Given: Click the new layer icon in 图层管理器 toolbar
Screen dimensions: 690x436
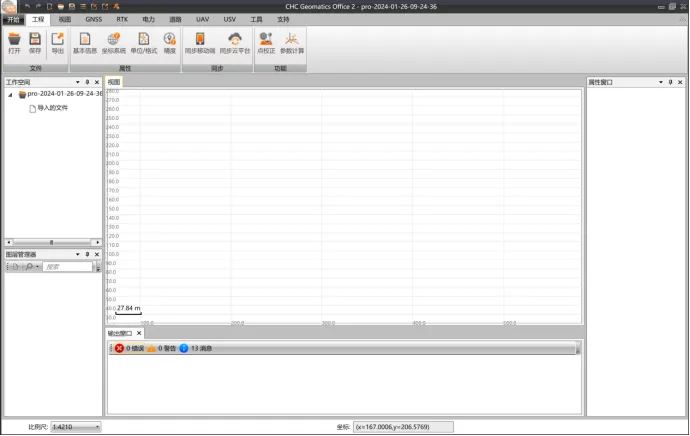Looking at the screenshot, I should (x=15, y=267).
